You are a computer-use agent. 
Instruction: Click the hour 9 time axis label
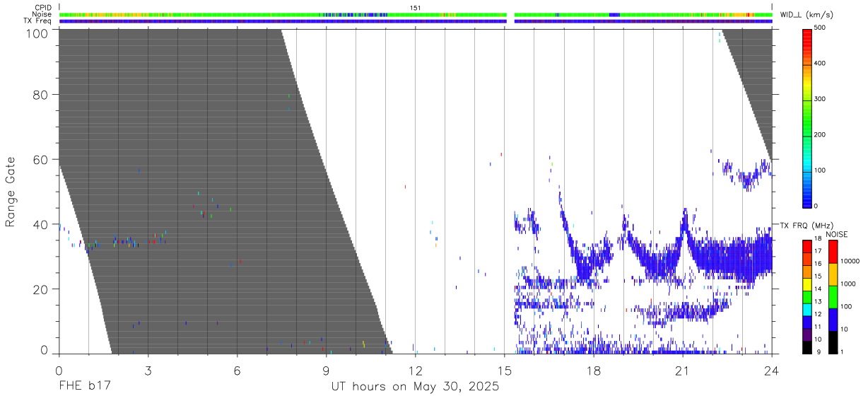coord(326,370)
